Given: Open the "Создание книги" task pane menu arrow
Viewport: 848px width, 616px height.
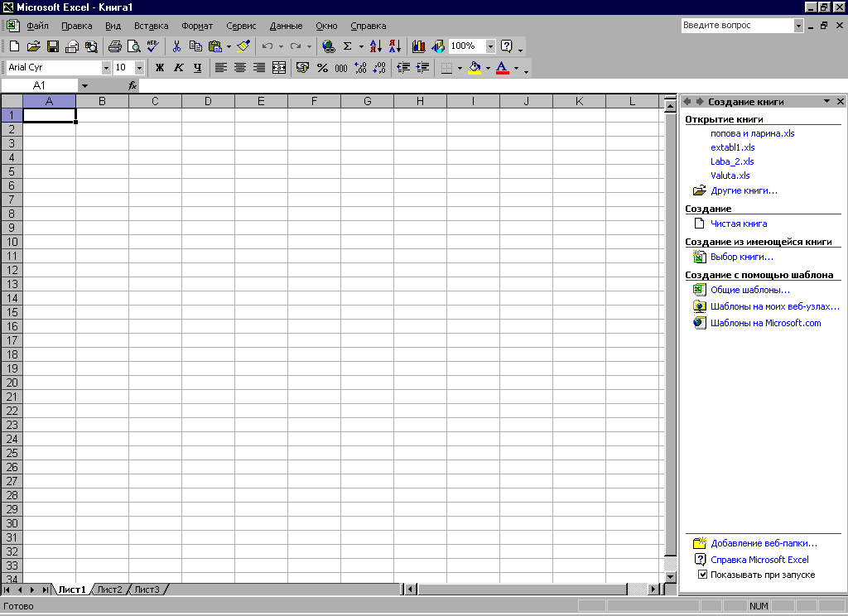Looking at the screenshot, I should (x=827, y=101).
